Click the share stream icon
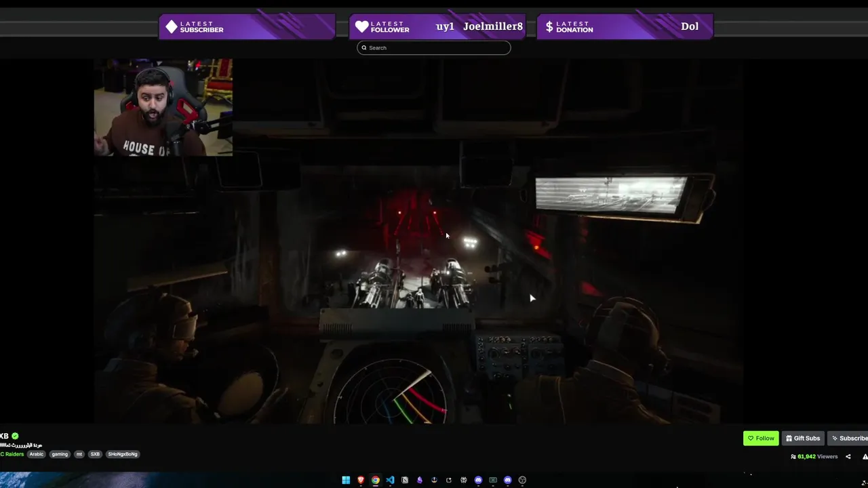This screenshot has width=868, height=488. tap(848, 457)
